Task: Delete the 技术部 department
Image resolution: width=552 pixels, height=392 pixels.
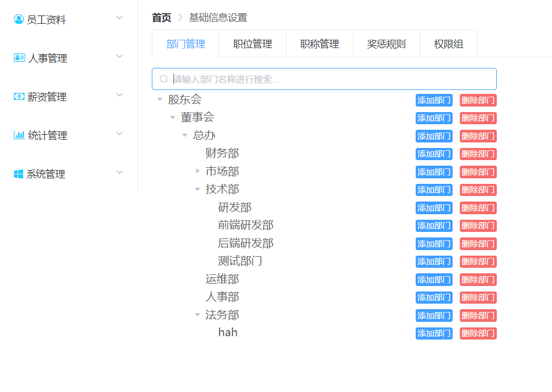Action: coord(478,190)
